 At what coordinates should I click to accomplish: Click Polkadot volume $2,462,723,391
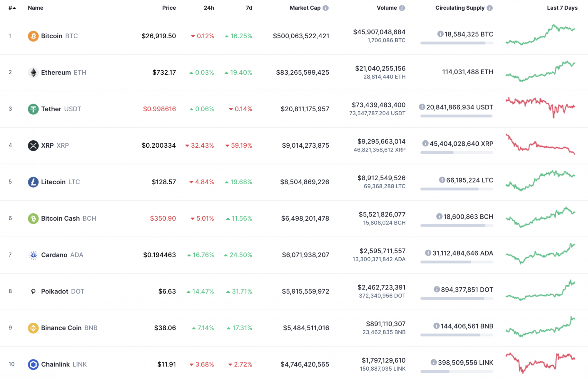pyautogui.click(x=382, y=287)
